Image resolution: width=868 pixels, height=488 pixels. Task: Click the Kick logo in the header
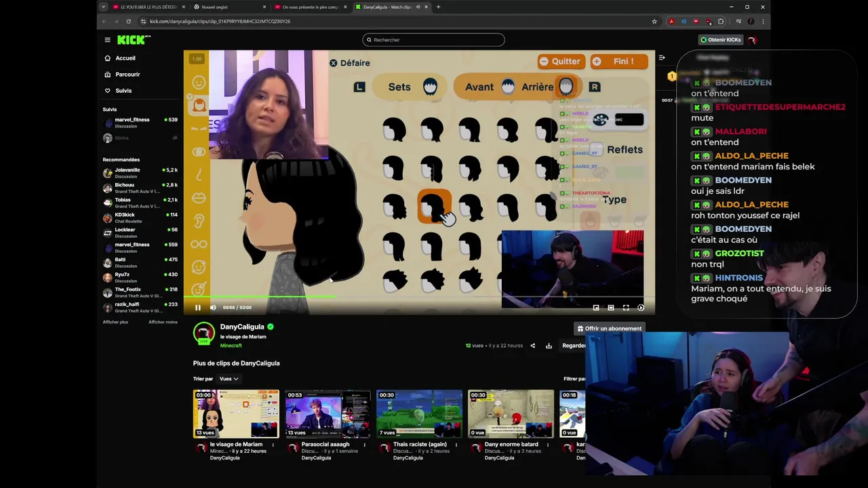pos(134,40)
